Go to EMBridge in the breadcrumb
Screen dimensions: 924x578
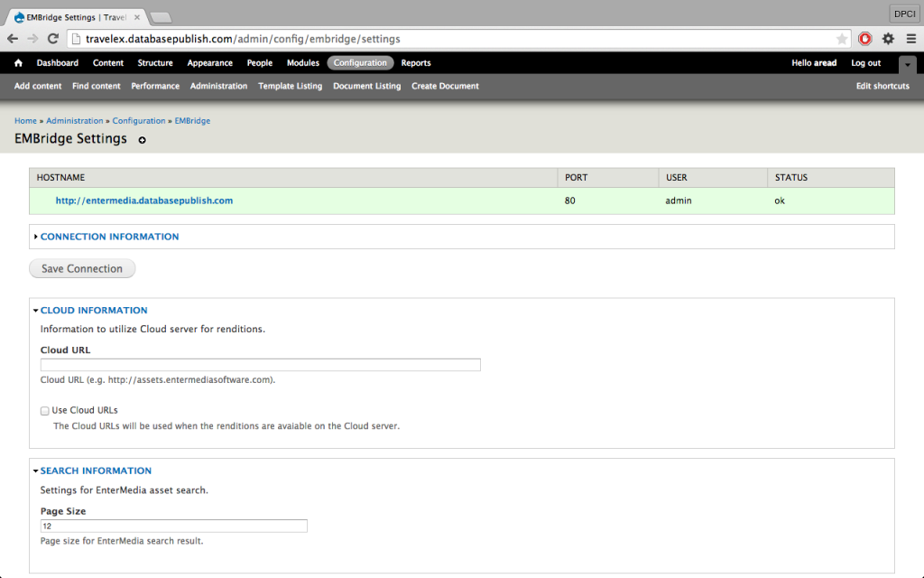[192, 121]
